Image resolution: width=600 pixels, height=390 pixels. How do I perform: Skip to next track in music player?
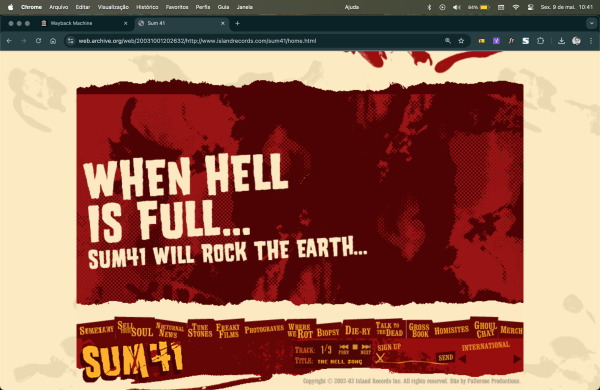[x=366, y=349]
